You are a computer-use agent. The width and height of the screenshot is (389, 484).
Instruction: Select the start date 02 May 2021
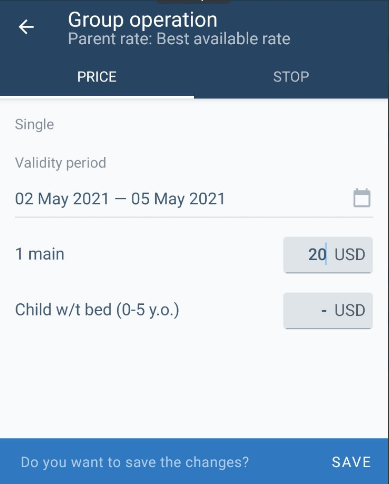[62, 199]
